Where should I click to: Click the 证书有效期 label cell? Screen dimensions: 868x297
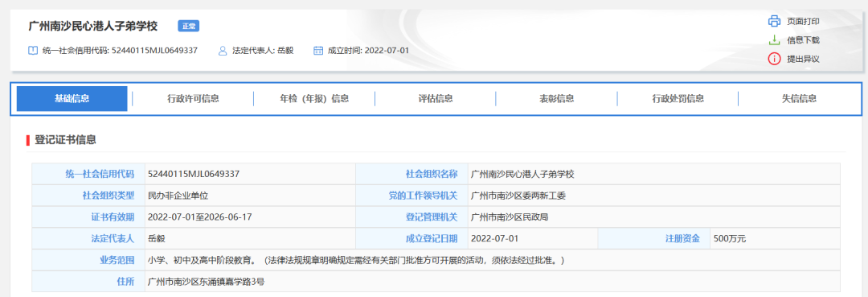point(88,217)
